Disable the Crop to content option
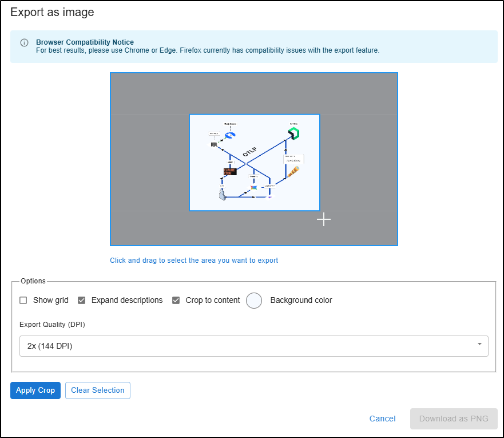 [176, 300]
